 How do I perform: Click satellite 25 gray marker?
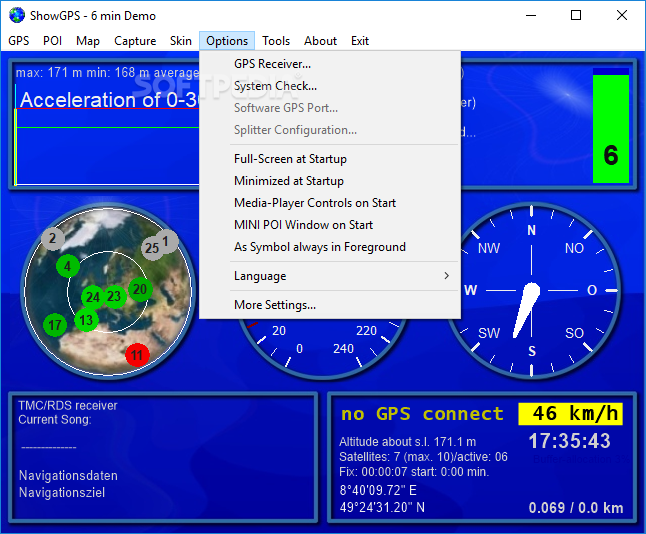tap(152, 248)
